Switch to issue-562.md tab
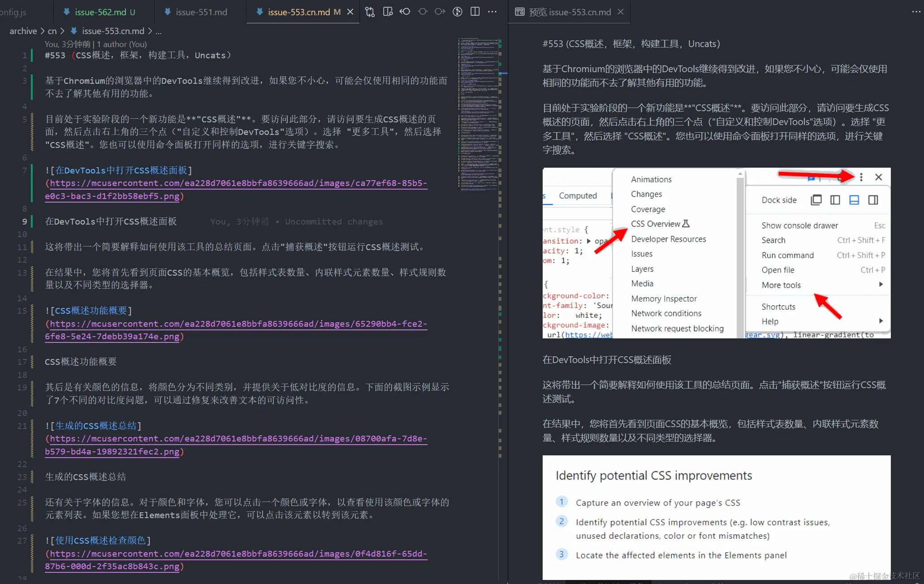The width and height of the screenshot is (924, 584). (x=100, y=12)
